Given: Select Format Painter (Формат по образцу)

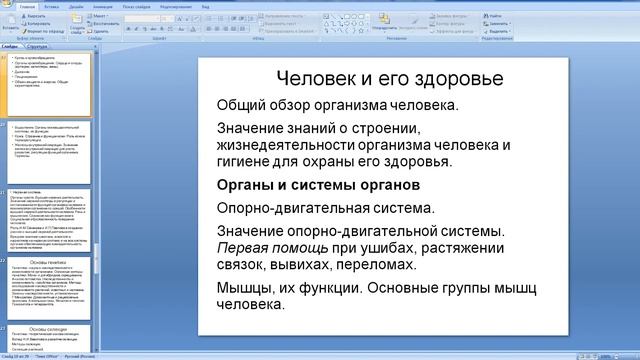Looking at the screenshot, I should click(43, 31).
